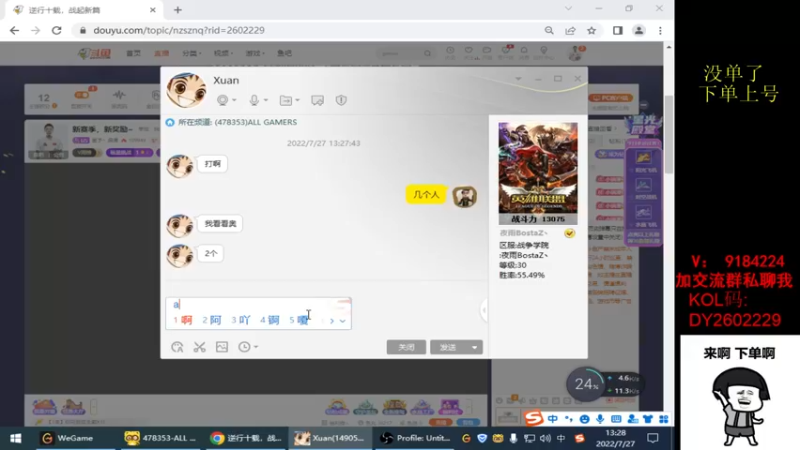This screenshot has width=800, height=450.
Task: Open the Chrome side panel
Action: [617, 31]
